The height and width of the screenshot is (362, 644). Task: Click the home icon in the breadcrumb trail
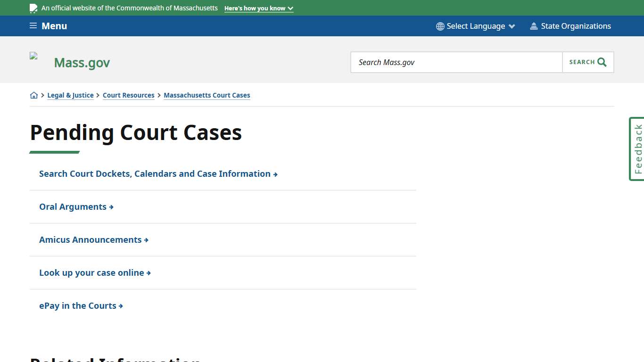tap(33, 95)
